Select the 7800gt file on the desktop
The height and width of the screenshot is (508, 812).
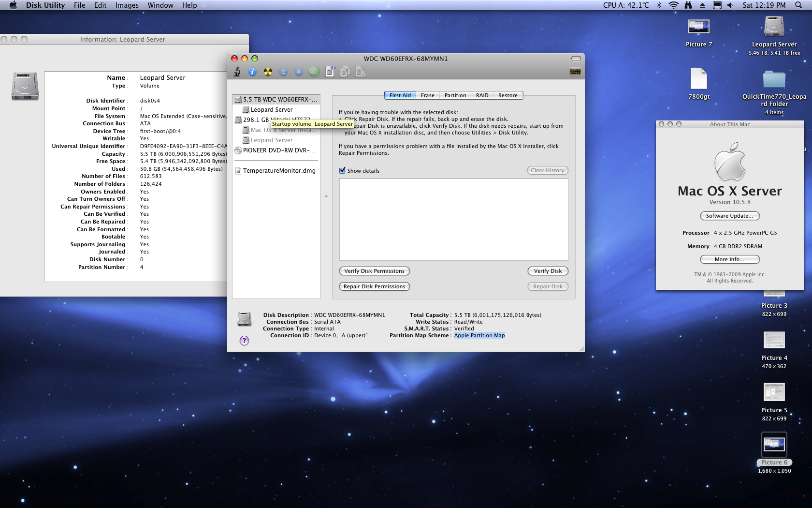tap(699, 83)
